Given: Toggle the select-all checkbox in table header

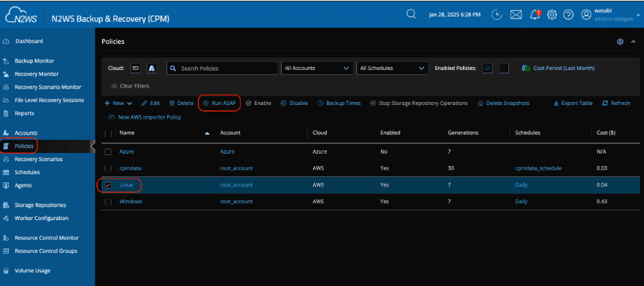Looking at the screenshot, I should (x=108, y=134).
